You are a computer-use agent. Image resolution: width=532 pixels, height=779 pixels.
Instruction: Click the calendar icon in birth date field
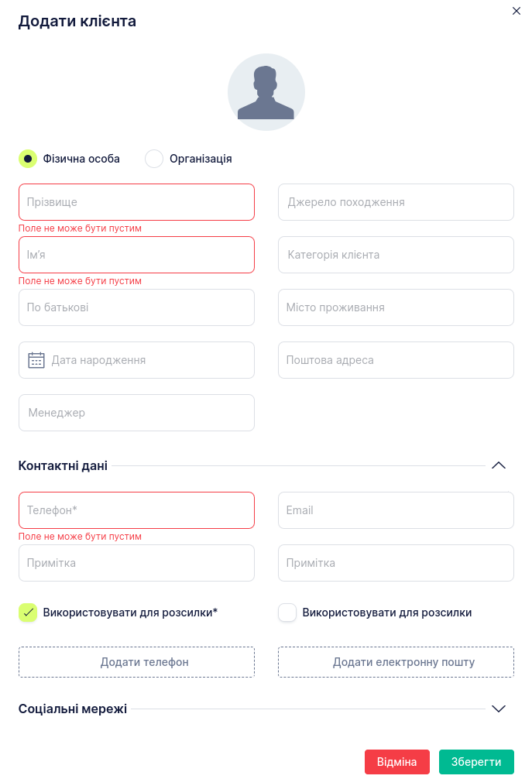click(x=36, y=360)
